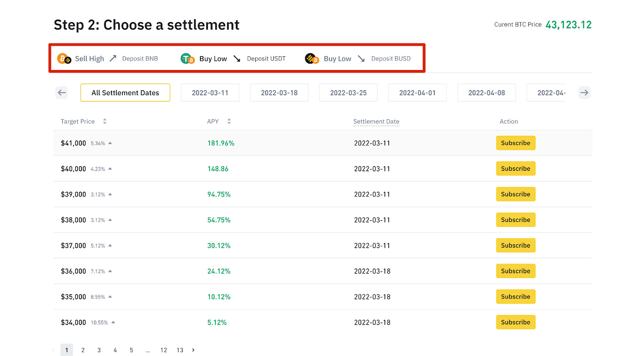Screen dimensions: 644x356
Task: Toggle sorting by Settlement Date header
Action: point(376,121)
